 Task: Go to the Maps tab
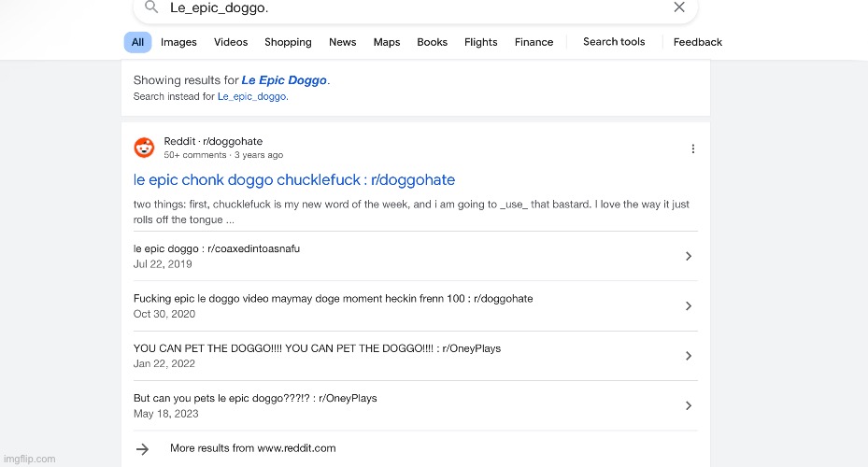[387, 42]
